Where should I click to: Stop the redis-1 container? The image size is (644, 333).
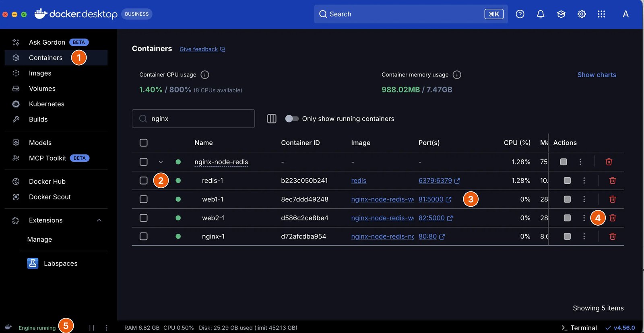tap(567, 181)
